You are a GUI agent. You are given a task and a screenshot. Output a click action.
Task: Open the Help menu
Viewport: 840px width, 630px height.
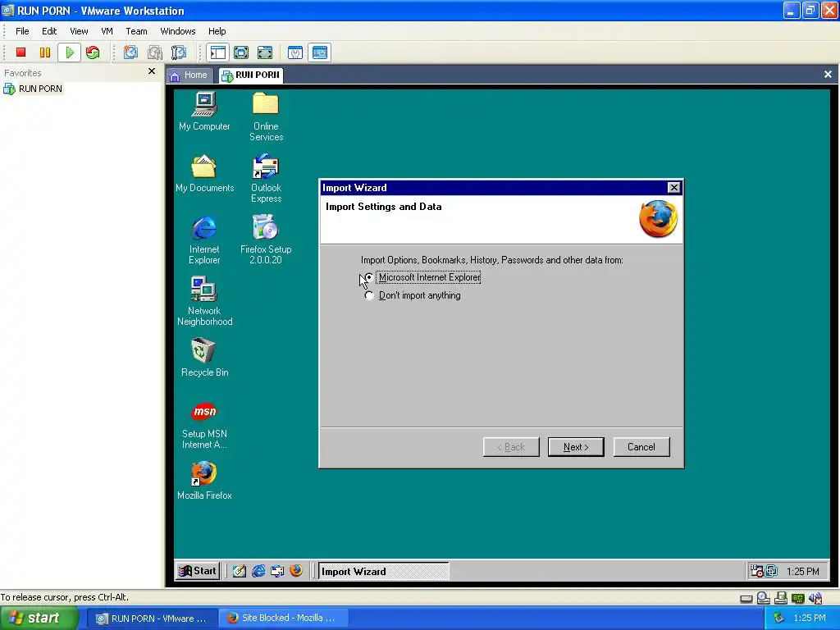[x=217, y=31]
